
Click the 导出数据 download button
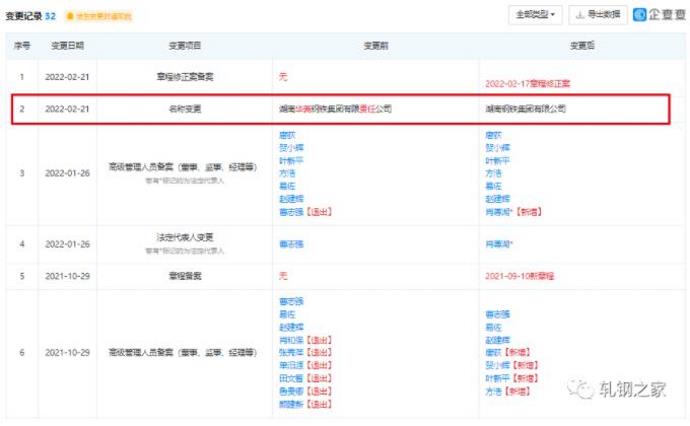click(x=599, y=15)
